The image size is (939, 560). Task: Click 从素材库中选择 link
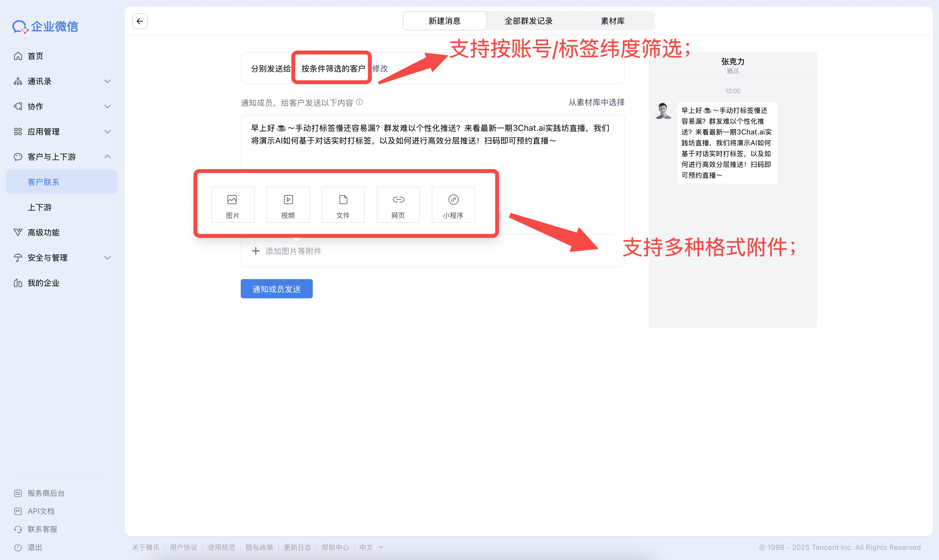(596, 102)
